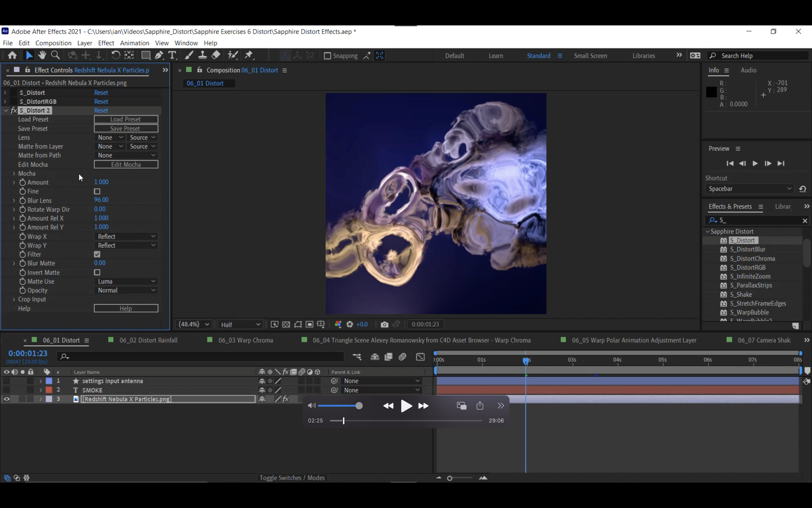
Task: Open the Animation menu
Action: [135, 43]
